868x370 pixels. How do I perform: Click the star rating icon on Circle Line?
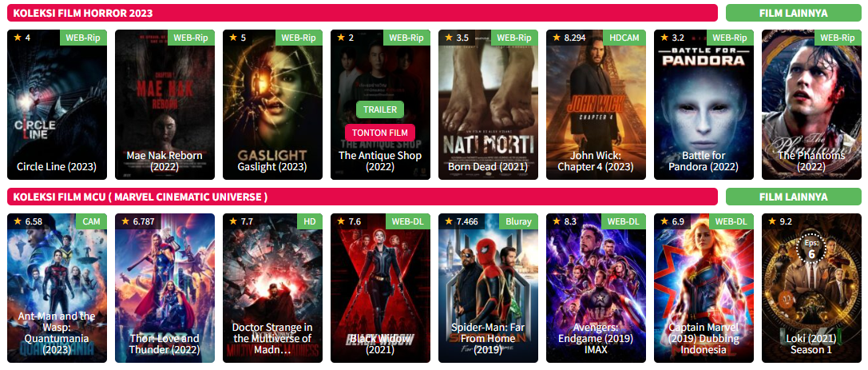18,38
